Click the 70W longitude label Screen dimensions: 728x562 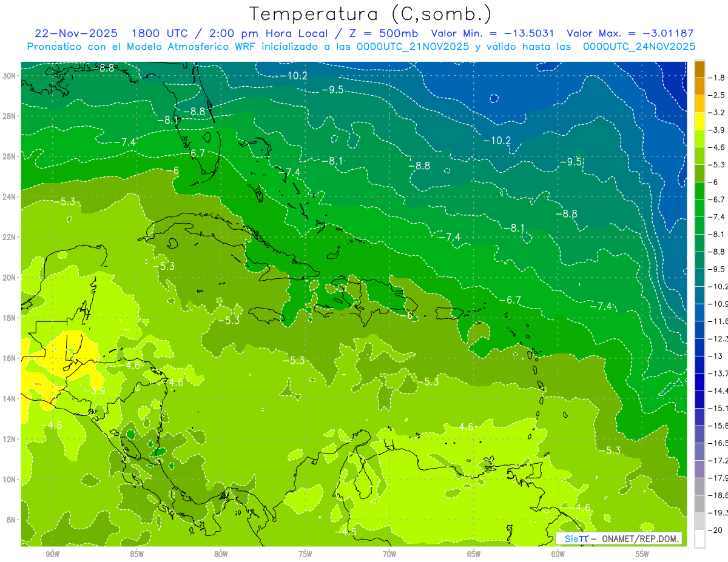(389, 554)
